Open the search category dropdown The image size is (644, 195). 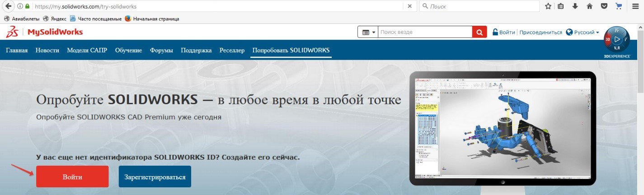[367, 32]
